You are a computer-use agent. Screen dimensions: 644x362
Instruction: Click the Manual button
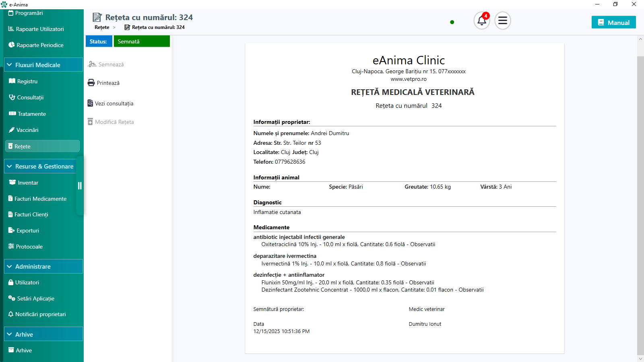613,23
